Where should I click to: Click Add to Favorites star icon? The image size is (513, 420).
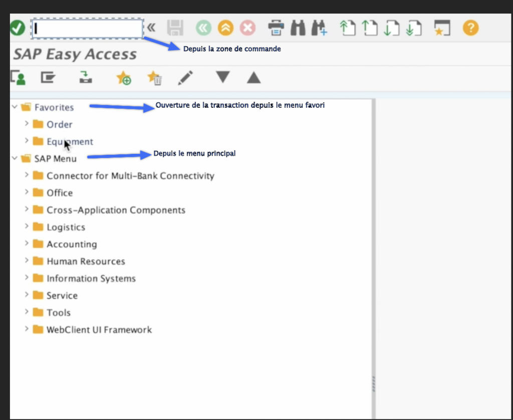point(123,78)
